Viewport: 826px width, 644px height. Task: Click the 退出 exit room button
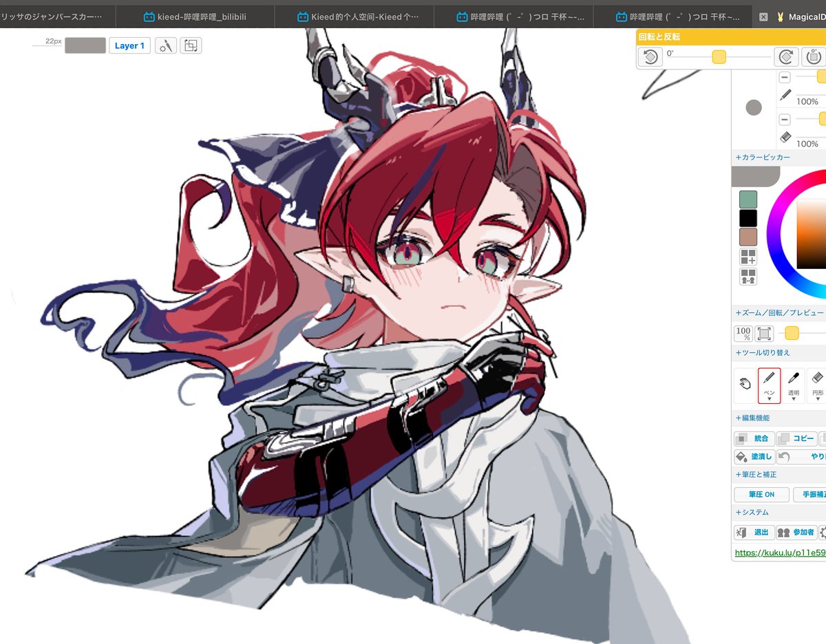[754, 532]
